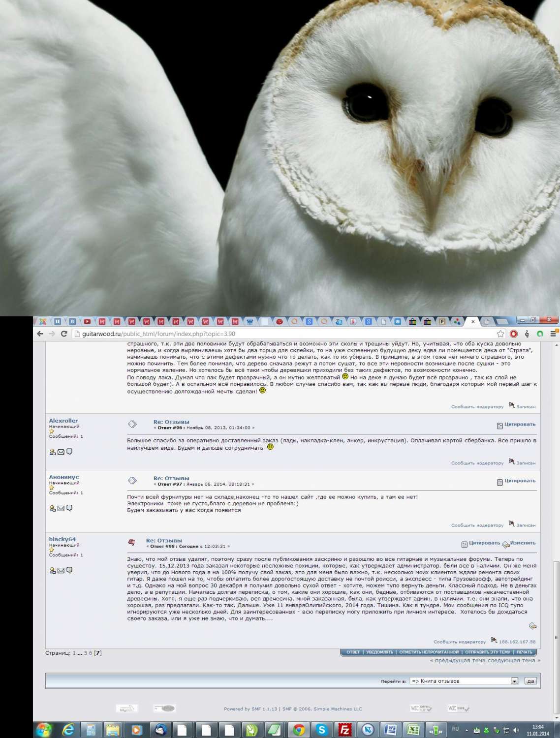The image size is (560, 738).
Task: Click the 'Re: Отзывы' title of reply #97
Action: [171, 478]
